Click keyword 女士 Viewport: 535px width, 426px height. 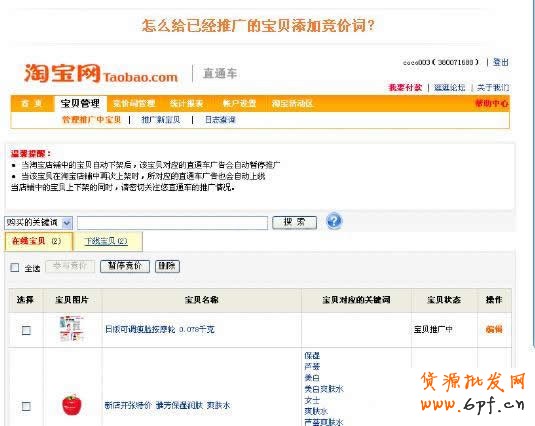[312, 400]
